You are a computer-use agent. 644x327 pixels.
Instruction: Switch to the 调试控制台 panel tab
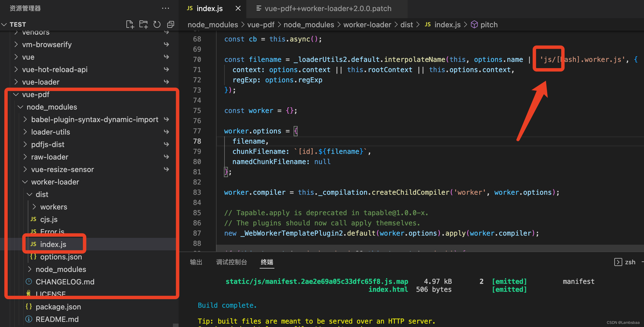pyautogui.click(x=231, y=262)
